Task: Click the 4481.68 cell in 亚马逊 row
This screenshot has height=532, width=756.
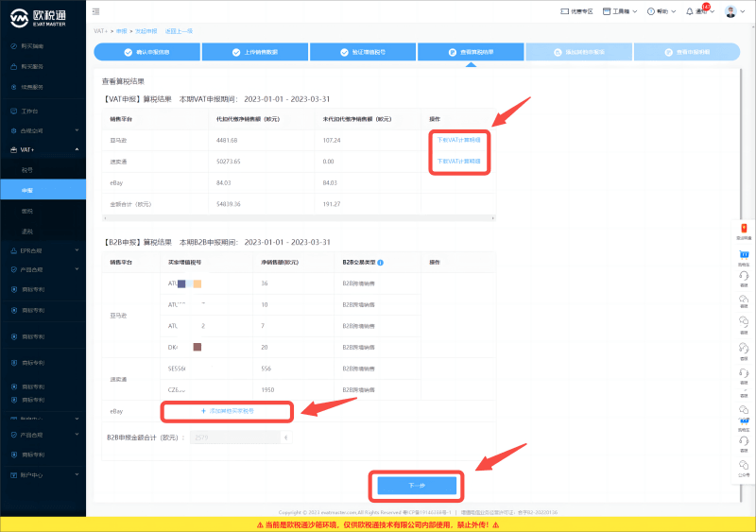Action: click(227, 141)
